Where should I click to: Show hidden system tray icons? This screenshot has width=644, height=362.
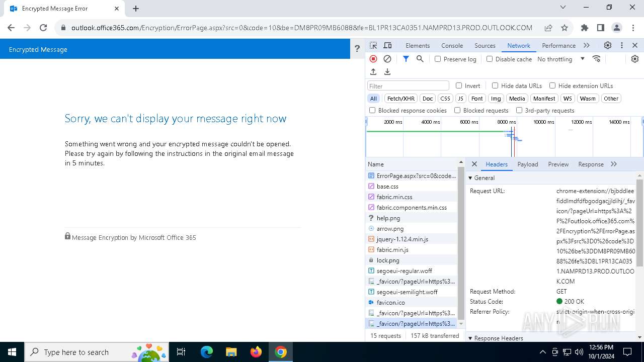click(x=542, y=352)
